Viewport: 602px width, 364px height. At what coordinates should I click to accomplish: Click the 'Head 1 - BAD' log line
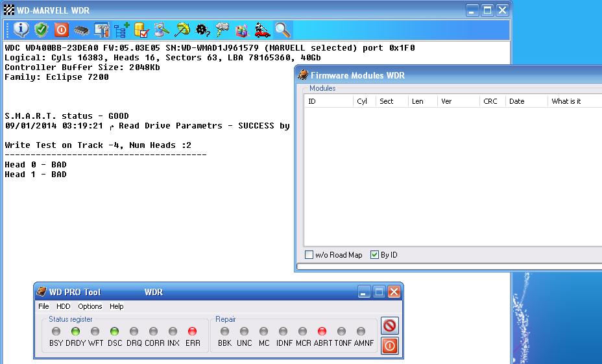pyautogui.click(x=36, y=175)
